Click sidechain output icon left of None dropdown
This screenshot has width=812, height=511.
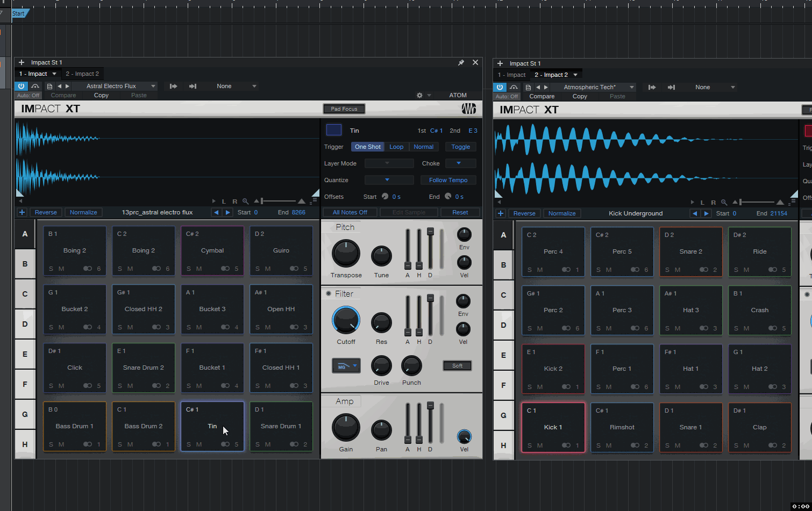pyautogui.click(x=193, y=86)
